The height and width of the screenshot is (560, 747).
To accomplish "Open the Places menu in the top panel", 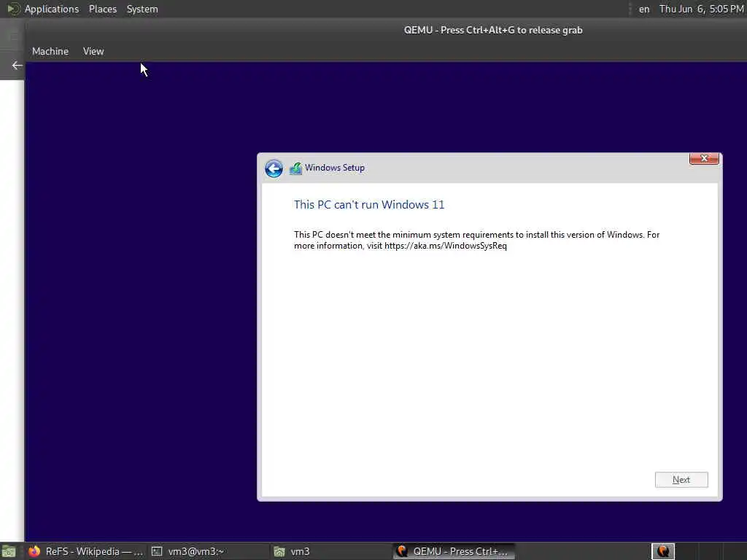I will click(103, 9).
